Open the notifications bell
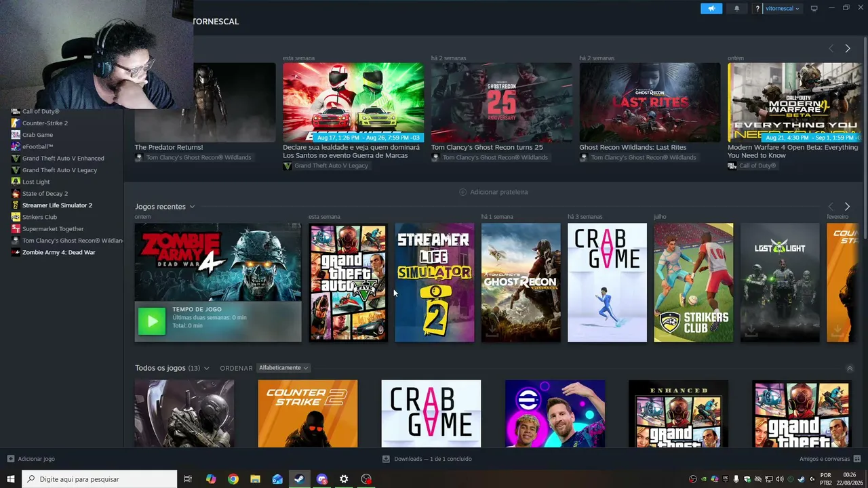This screenshot has width=868, height=488. (737, 9)
